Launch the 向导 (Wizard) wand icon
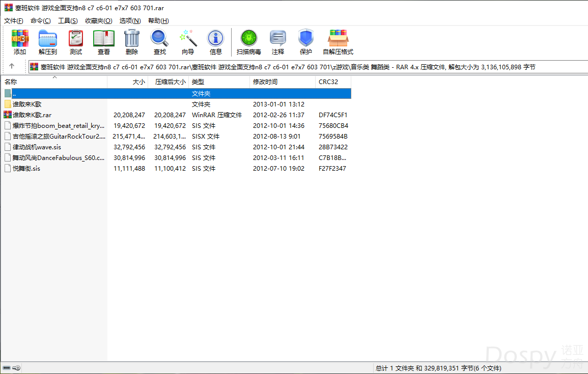 [x=188, y=42]
